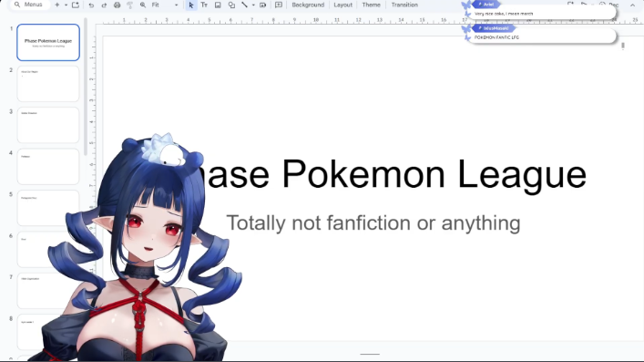Insert an image

click(x=218, y=5)
